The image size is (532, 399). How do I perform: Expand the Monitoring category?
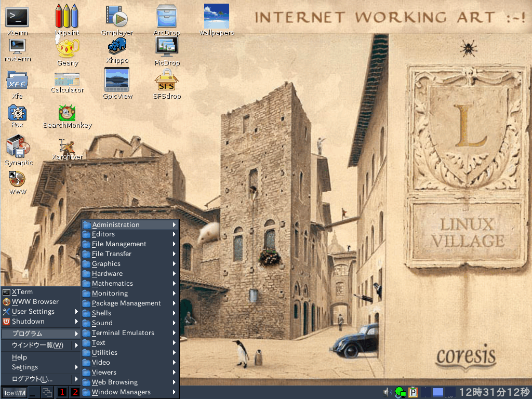130,293
